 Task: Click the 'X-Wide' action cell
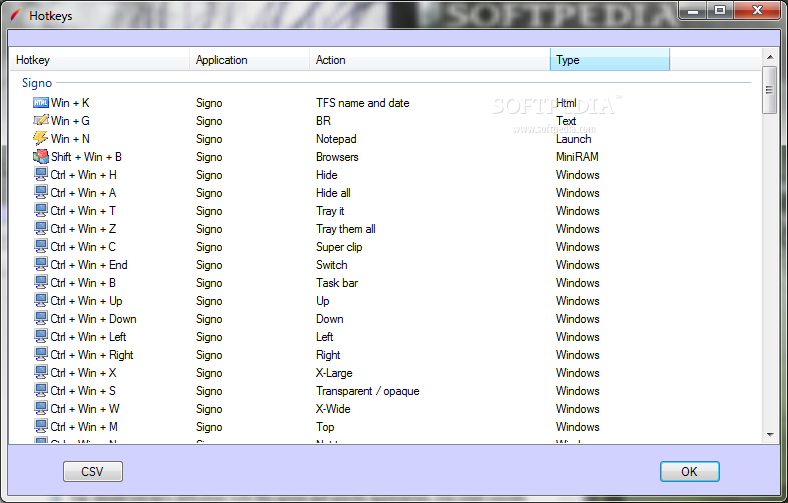333,409
